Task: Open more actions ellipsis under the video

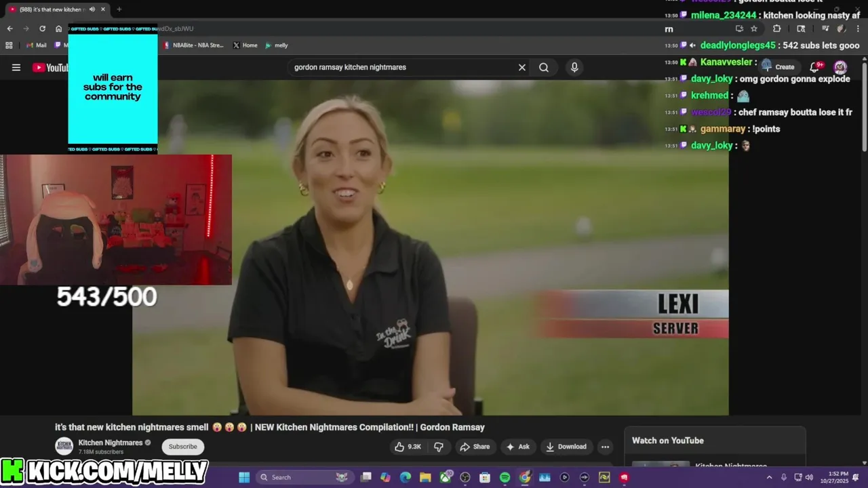Action: tap(605, 447)
